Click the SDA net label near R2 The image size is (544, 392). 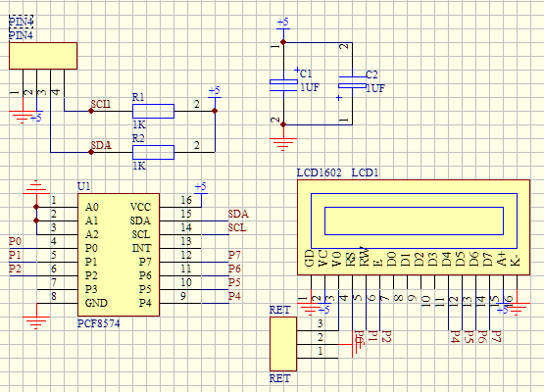[101, 145]
